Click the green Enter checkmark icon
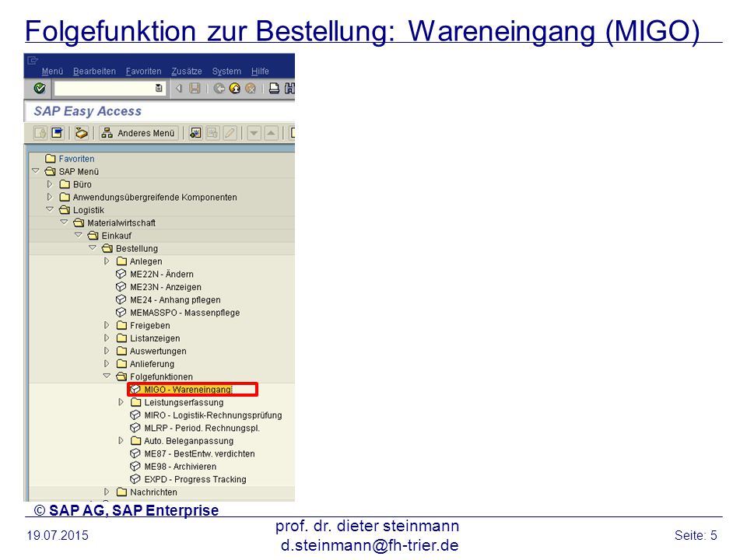The width and height of the screenshot is (747, 560). (40, 88)
